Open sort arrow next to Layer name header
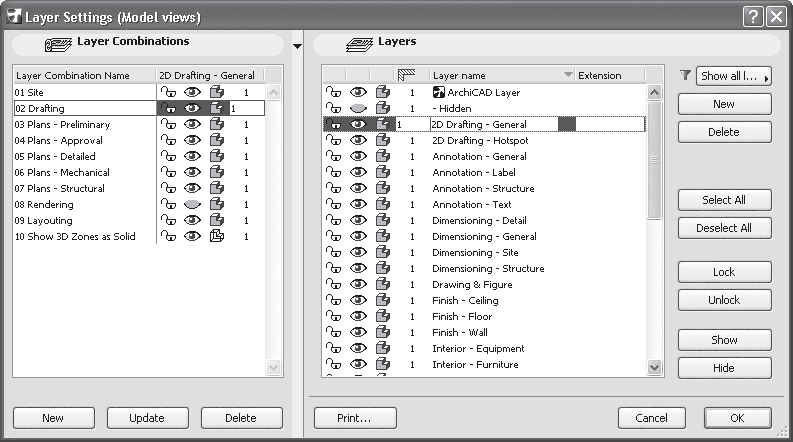 pyautogui.click(x=568, y=75)
